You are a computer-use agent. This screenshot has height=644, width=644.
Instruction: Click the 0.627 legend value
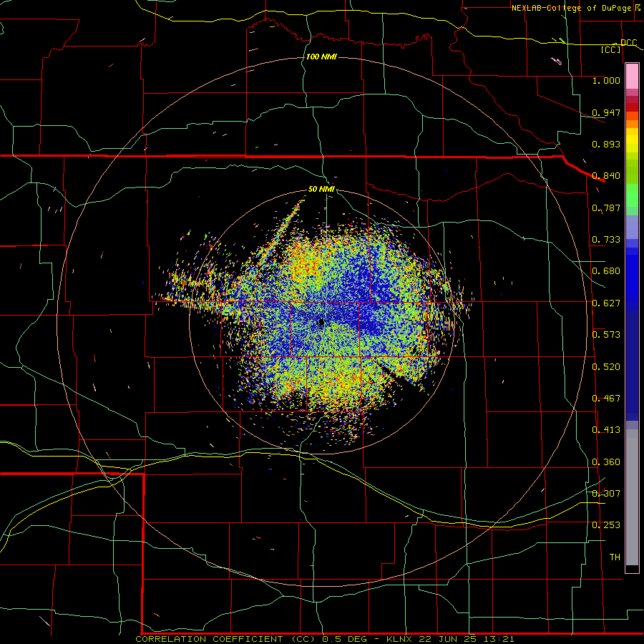[x=606, y=303]
